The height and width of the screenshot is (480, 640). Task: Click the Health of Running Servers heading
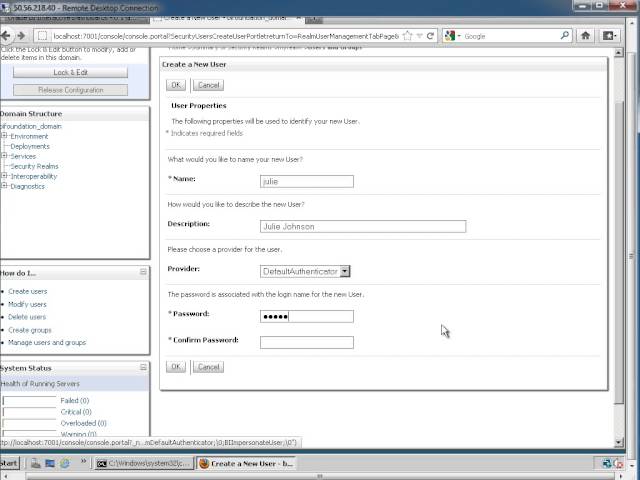tap(40, 384)
